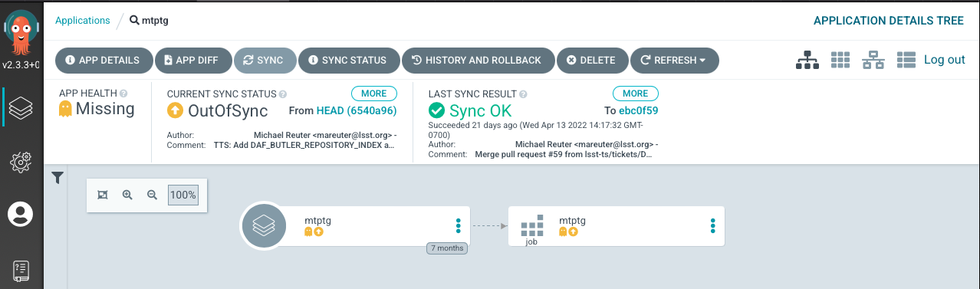
Task: Switch to tree view layout icon
Action: 807,60
